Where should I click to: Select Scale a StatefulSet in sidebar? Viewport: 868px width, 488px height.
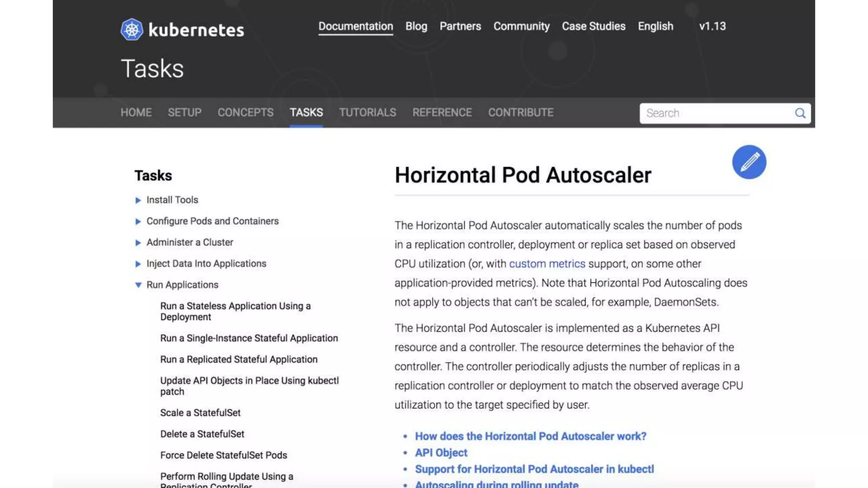[200, 413]
